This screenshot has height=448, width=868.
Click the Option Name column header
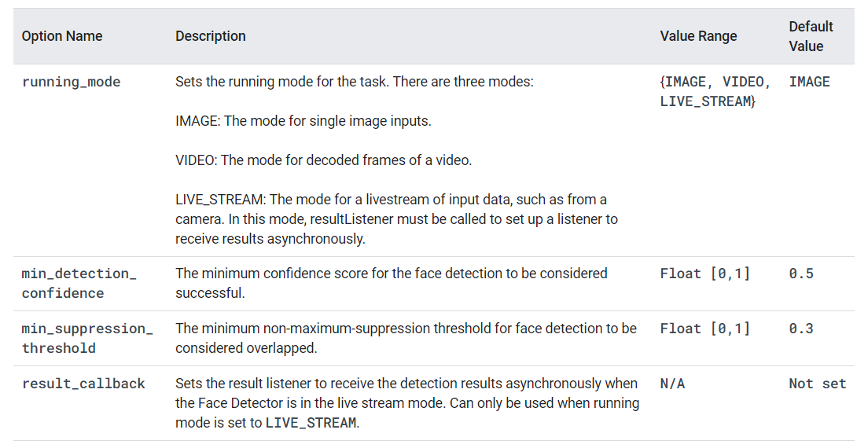[62, 36]
